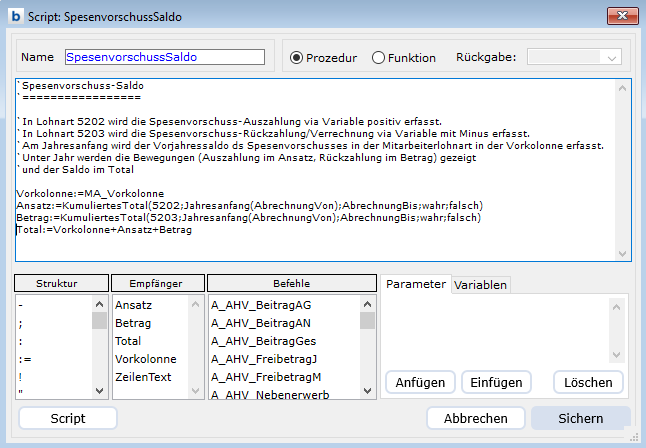Save with the Sichern button
Screen dimensions: 646x448
pos(581,418)
